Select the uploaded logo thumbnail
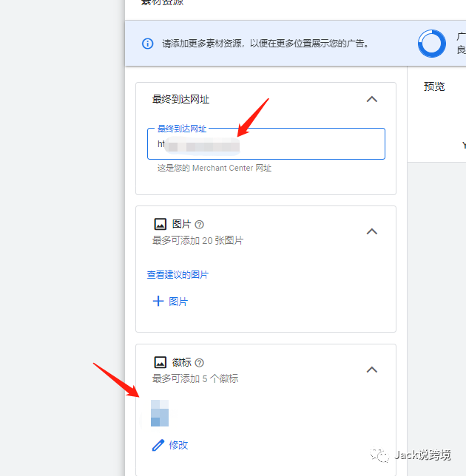466x476 pixels. [160, 413]
